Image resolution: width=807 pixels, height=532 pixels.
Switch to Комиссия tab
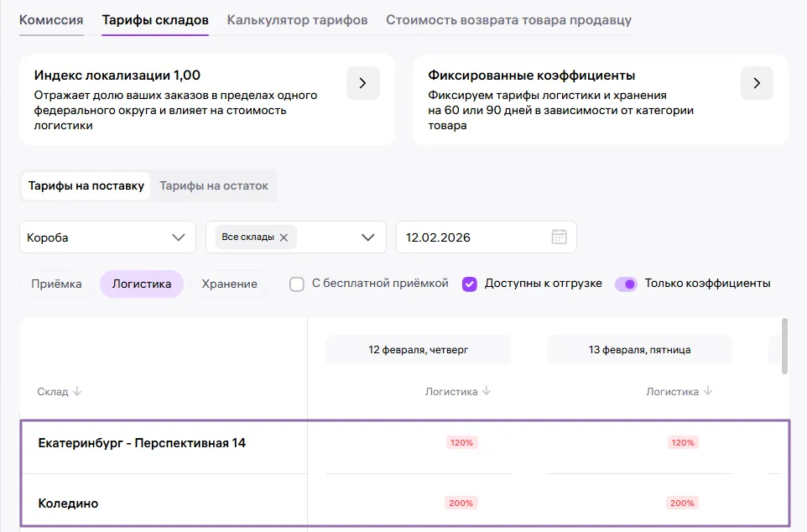[51, 19]
